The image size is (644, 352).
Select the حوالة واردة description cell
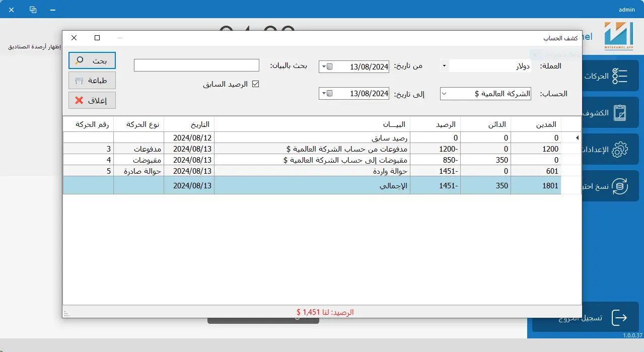point(312,171)
